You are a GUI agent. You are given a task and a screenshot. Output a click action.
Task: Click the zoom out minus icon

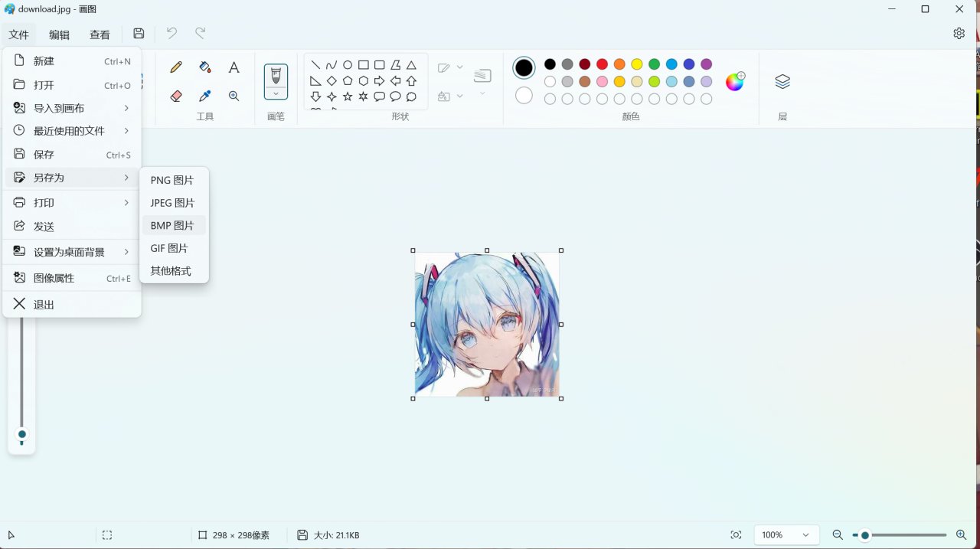pyautogui.click(x=838, y=535)
